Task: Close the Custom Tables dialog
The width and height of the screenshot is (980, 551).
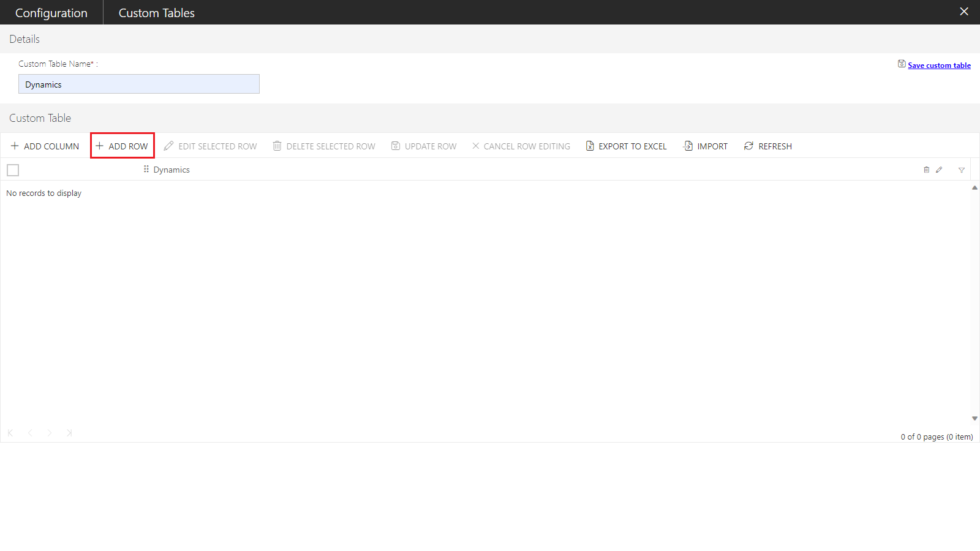Action: [964, 12]
